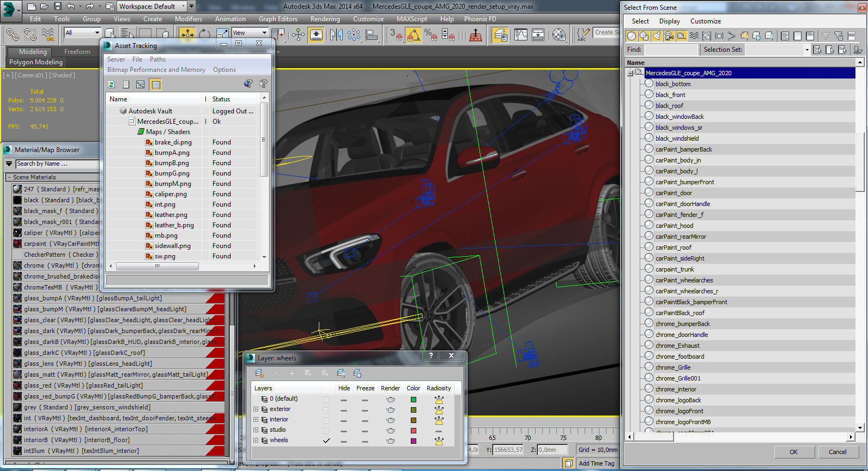Screen dimensions: 868x471
Task: Toggle render teapot for wheels layer
Action: [x=391, y=441]
